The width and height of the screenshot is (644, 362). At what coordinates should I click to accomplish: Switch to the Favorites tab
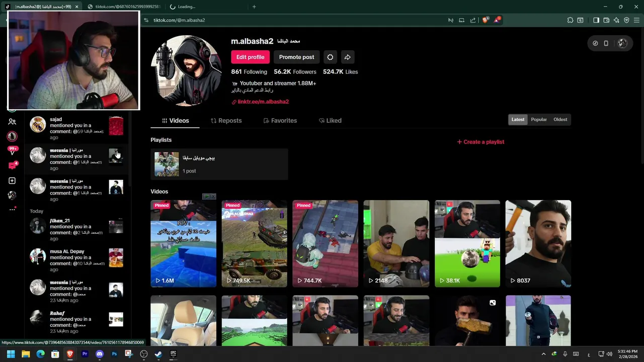tap(280, 121)
